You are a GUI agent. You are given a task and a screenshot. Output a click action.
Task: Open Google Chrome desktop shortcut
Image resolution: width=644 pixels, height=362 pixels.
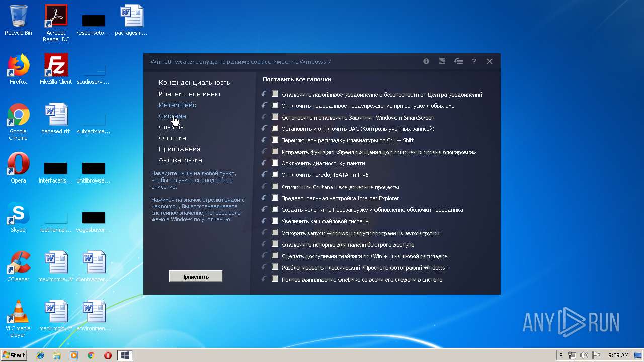(x=18, y=122)
